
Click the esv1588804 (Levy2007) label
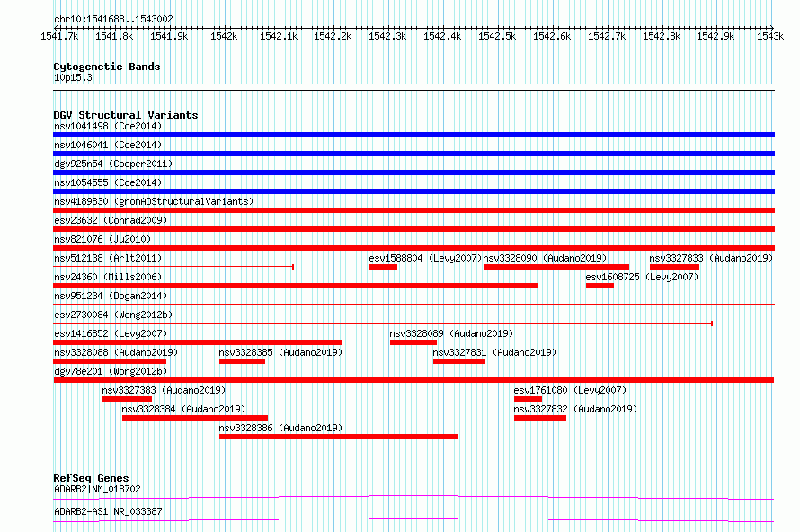[425, 258]
